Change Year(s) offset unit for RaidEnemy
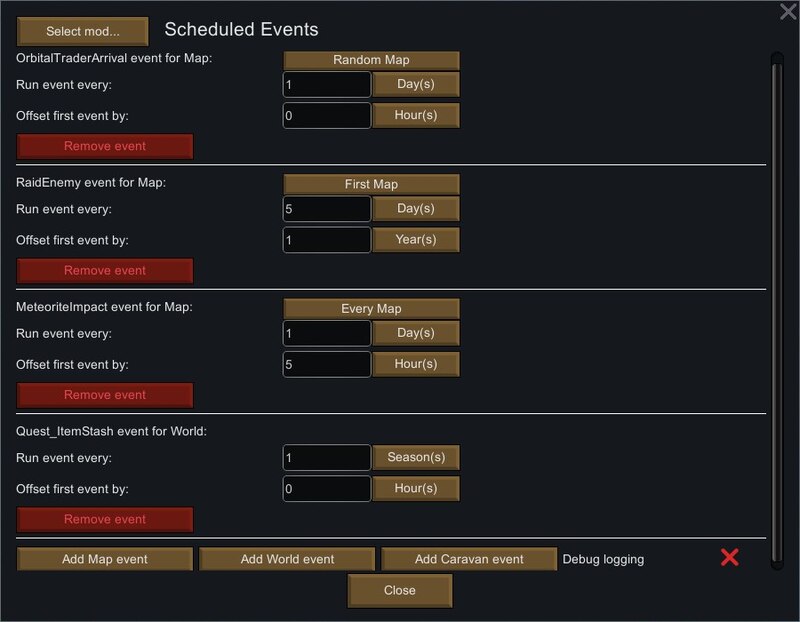800x622 pixels. click(x=416, y=239)
